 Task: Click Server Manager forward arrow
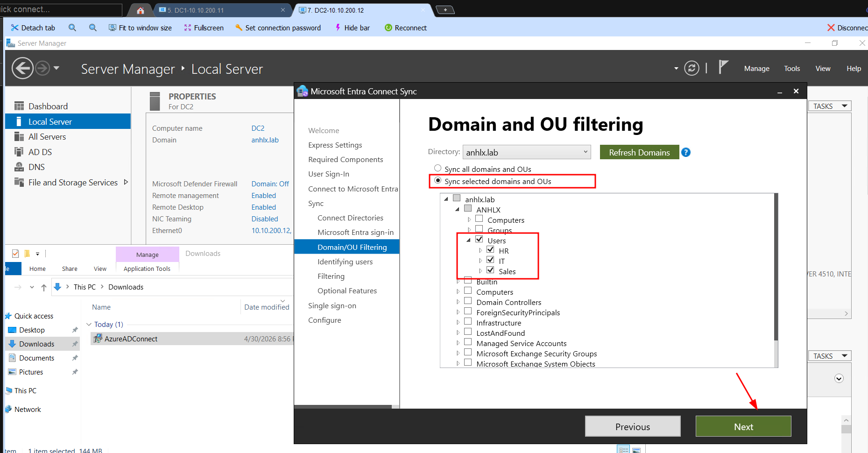(x=42, y=68)
